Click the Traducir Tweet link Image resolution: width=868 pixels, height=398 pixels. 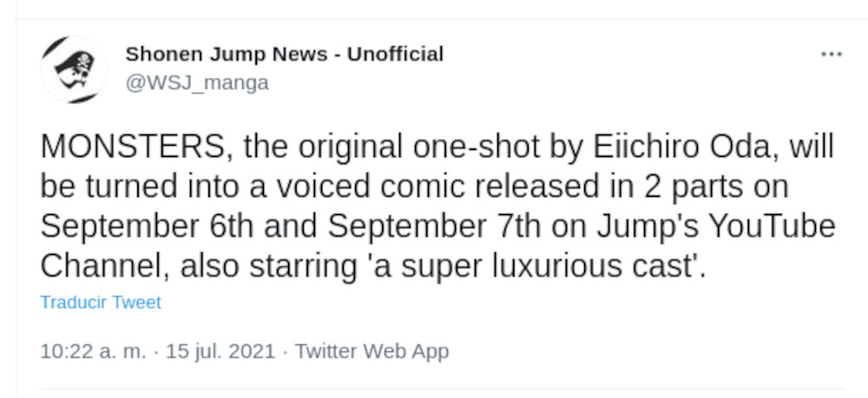click(101, 303)
